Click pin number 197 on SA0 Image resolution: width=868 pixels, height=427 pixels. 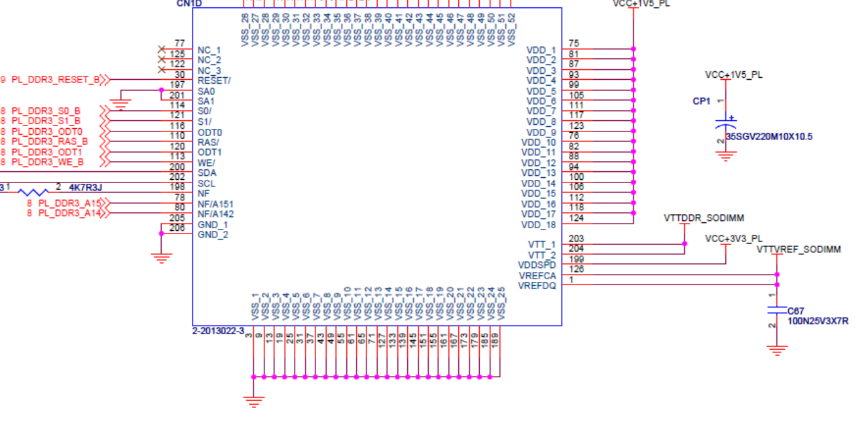[x=177, y=85]
